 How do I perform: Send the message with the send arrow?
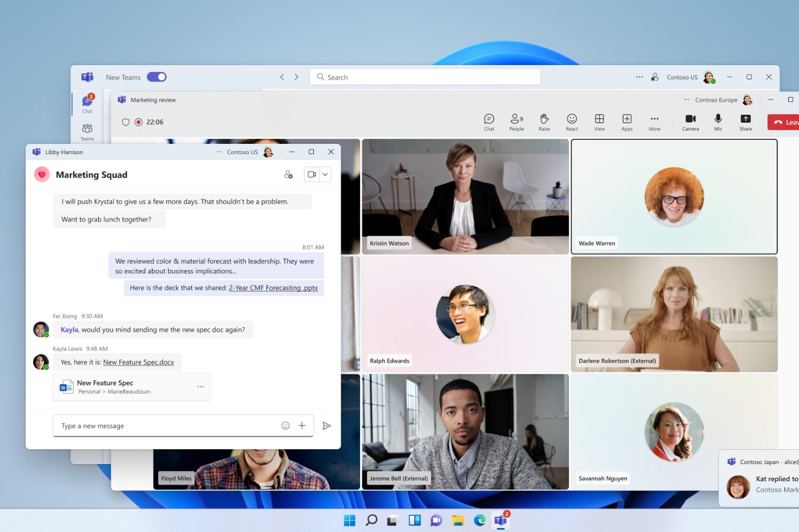pyautogui.click(x=326, y=426)
